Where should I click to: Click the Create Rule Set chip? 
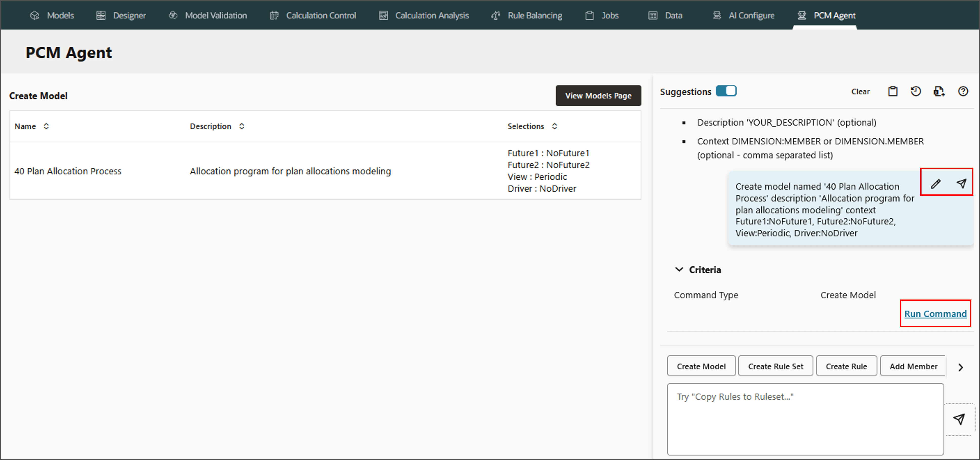(775, 366)
